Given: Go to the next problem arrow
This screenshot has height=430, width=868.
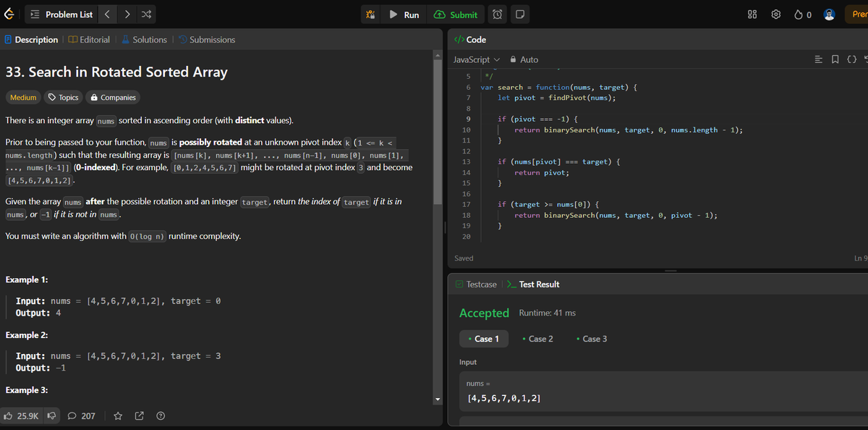Looking at the screenshot, I should point(127,14).
